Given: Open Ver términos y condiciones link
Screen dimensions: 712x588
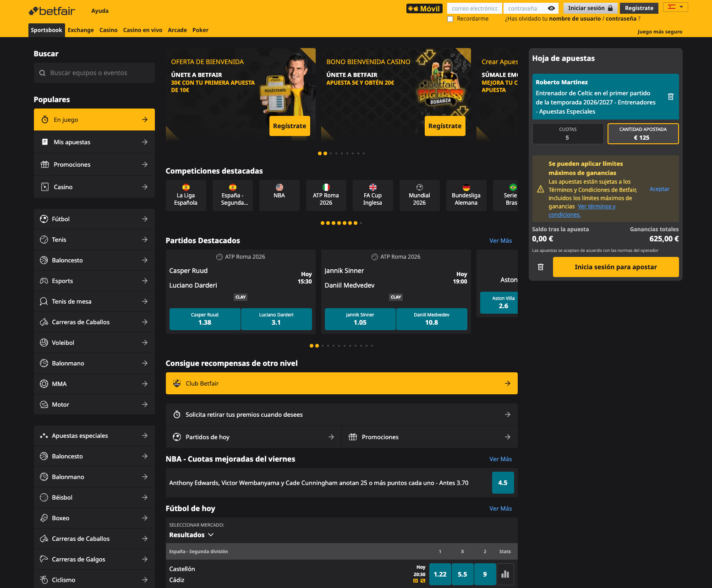Looking at the screenshot, I should point(582,211).
